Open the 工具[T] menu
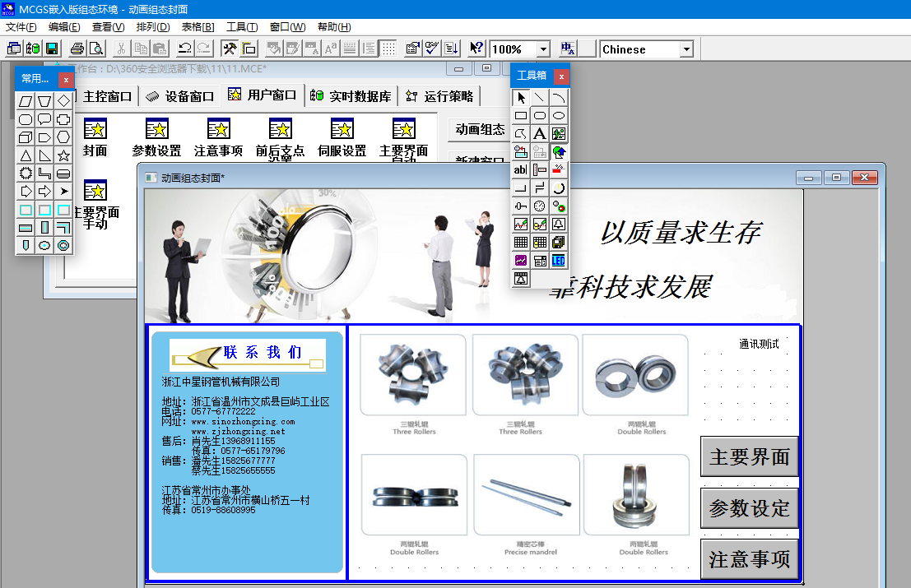The height and width of the screenshot is (588, 911). point(241,27)
